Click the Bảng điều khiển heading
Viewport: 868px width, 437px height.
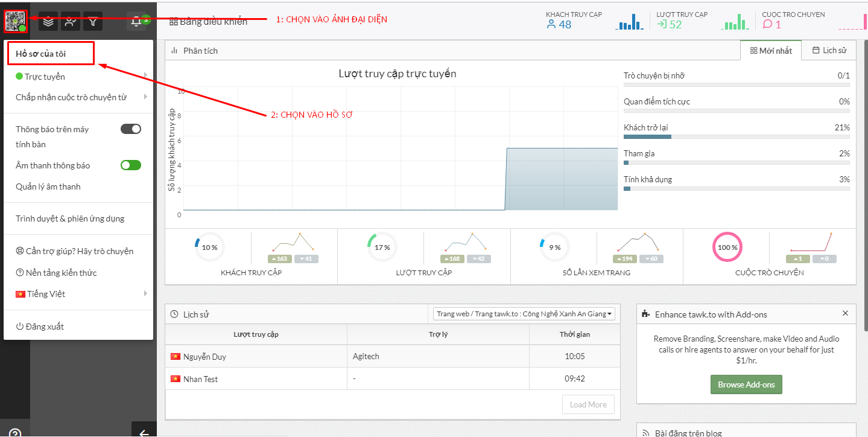[208, 22]
